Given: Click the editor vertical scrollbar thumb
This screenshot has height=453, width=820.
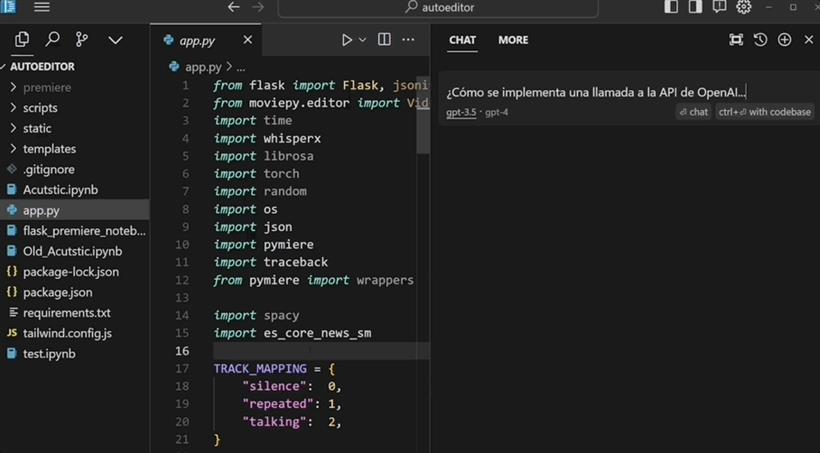Looking at the screenshot, I should click(423, 115).
